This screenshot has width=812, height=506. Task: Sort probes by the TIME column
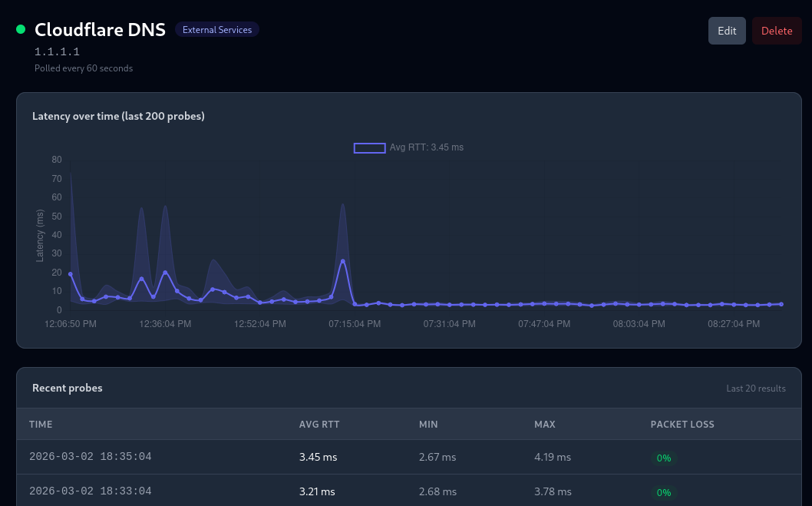41,424
